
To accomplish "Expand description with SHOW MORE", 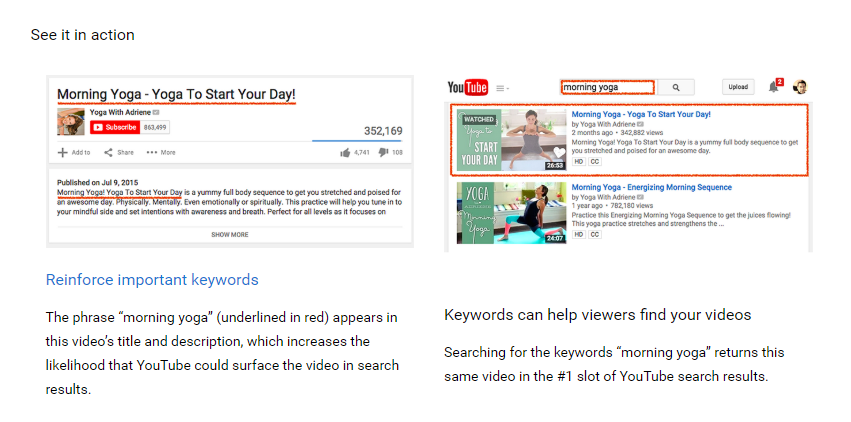I will 230,235.
